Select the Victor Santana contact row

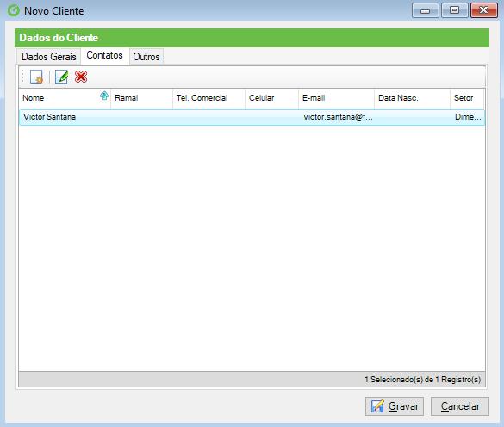[252, 117]
